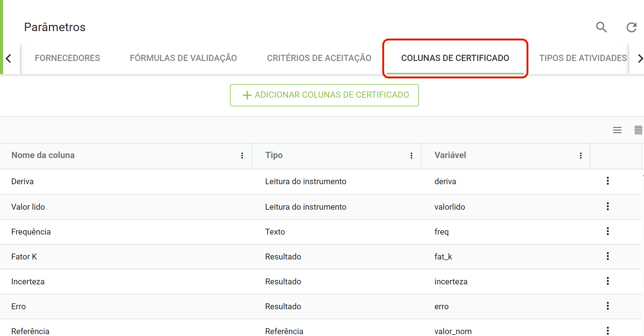Click the refresh icon in header
Screen dimensions: 644x336
pos(632,27)
